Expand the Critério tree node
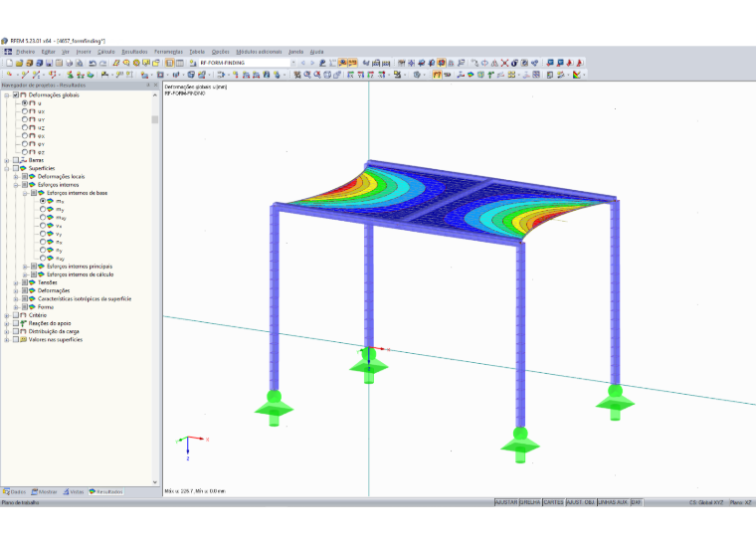The width and height of the screenshot is (756, 542). point(7,316)
